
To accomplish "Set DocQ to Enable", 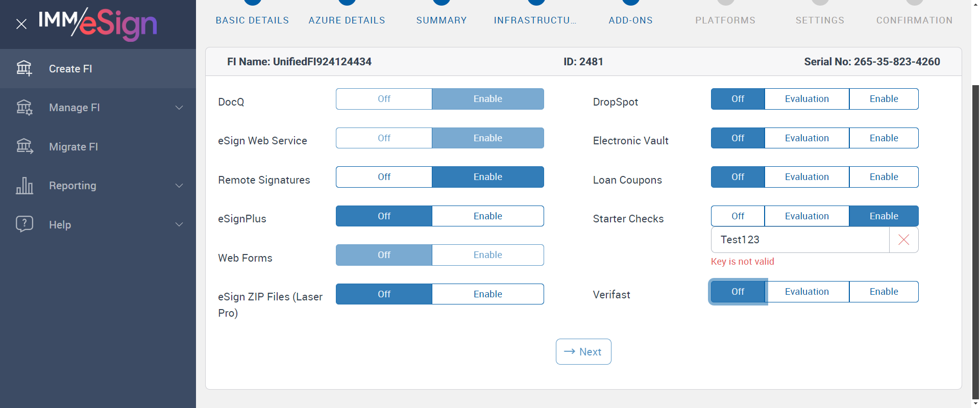I will [x=488, y=99].
